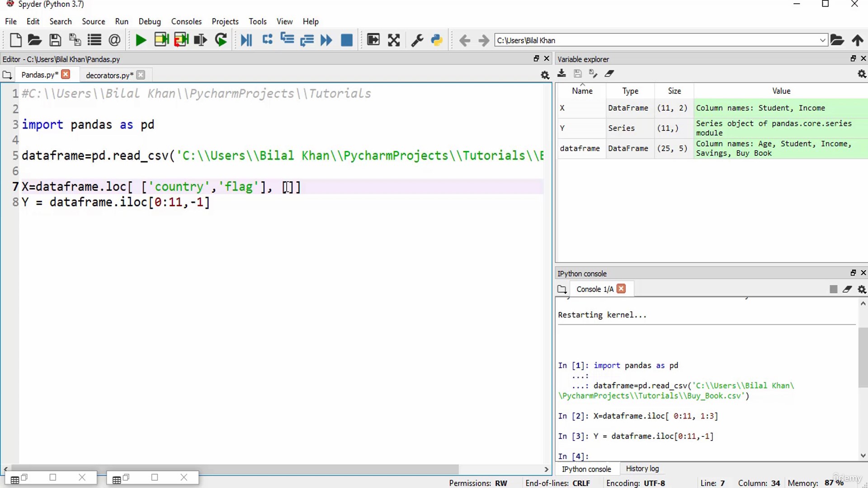Close Console 1/A tab
The height and width of the screenshot is (488, 868).
click(621, 289)
